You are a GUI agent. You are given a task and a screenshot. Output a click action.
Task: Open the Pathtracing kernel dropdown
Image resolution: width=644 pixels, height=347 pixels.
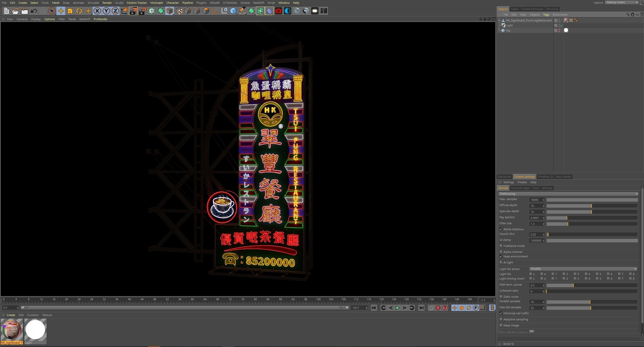coord(568,194)
